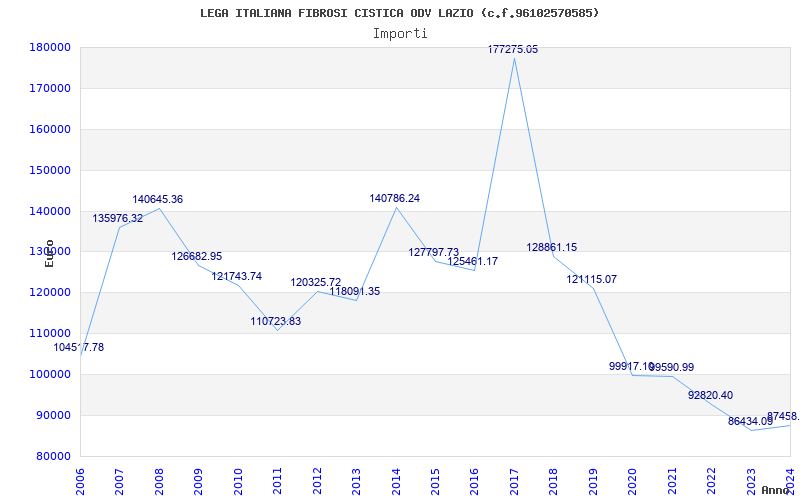Click the Importi subtitle
Viewport: 800px width, 500px height.
coord(400,34)
